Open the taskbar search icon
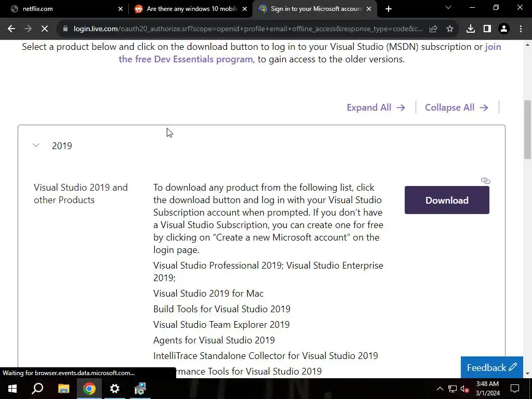The width and height of the screenshot is (532, 399). (37, 389)
